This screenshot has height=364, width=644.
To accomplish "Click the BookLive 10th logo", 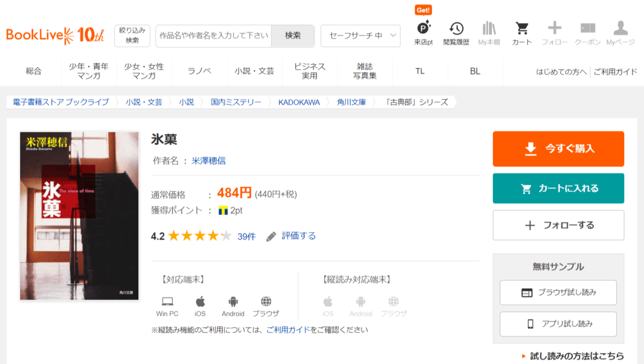I will click(55, 35).
